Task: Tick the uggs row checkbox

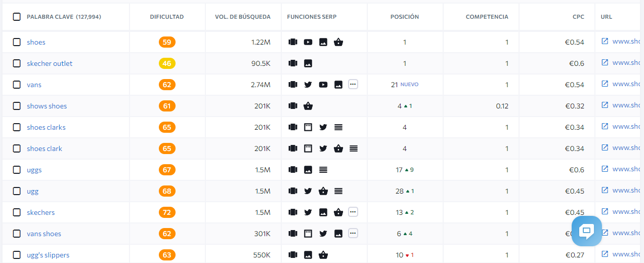Action: pos(17,170)
